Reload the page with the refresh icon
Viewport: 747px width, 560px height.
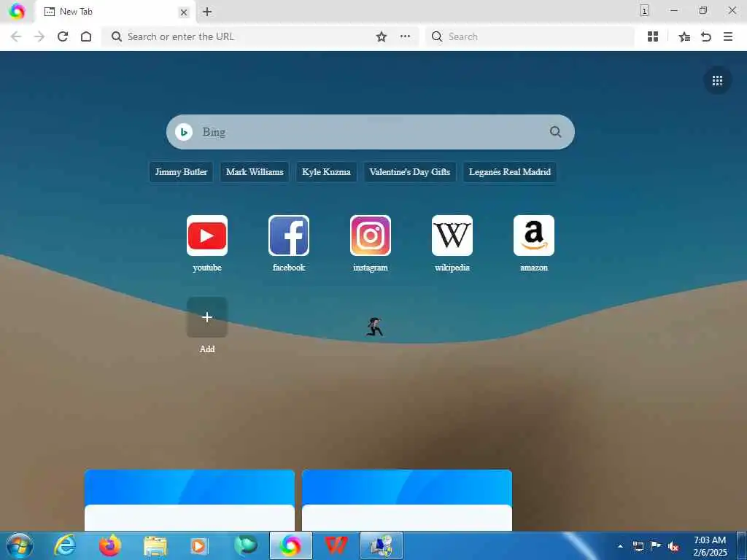point(63,36)
